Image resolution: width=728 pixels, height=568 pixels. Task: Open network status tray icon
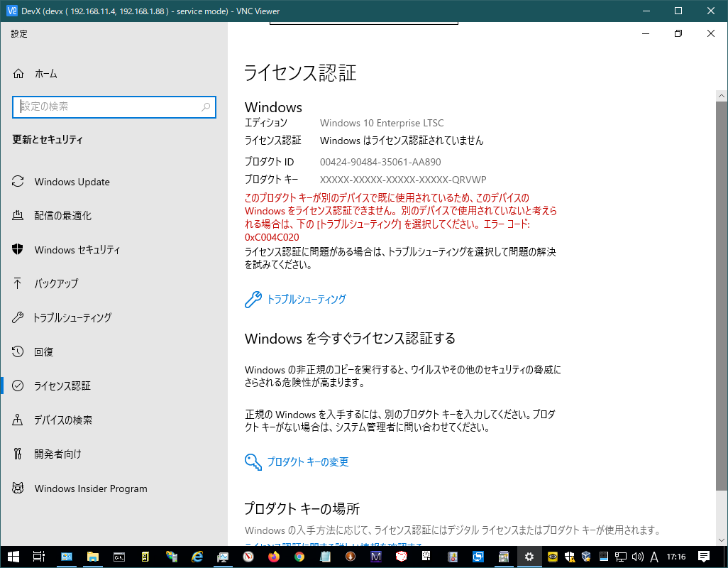pos(621,557)
